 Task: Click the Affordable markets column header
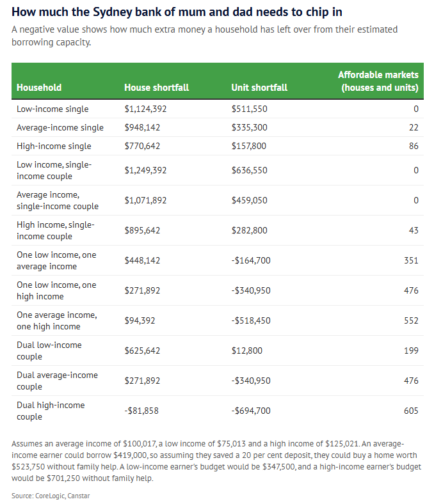[x=378, y=81]
